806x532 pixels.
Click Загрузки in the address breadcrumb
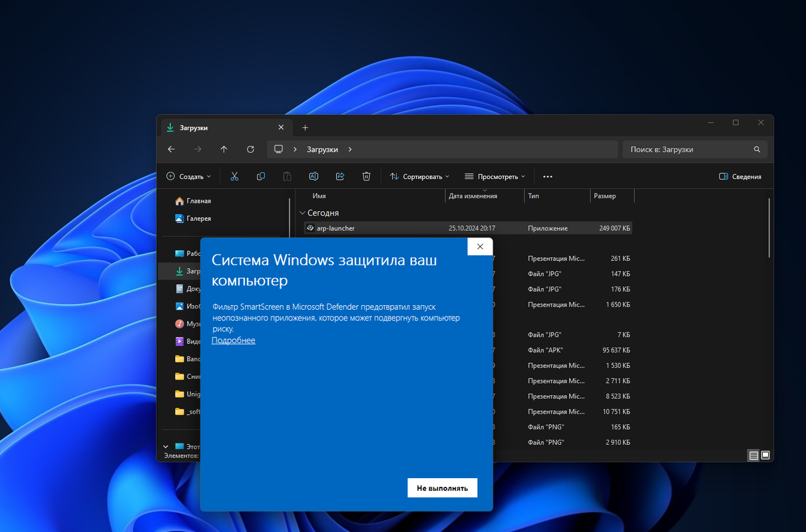tap(322, 150)
